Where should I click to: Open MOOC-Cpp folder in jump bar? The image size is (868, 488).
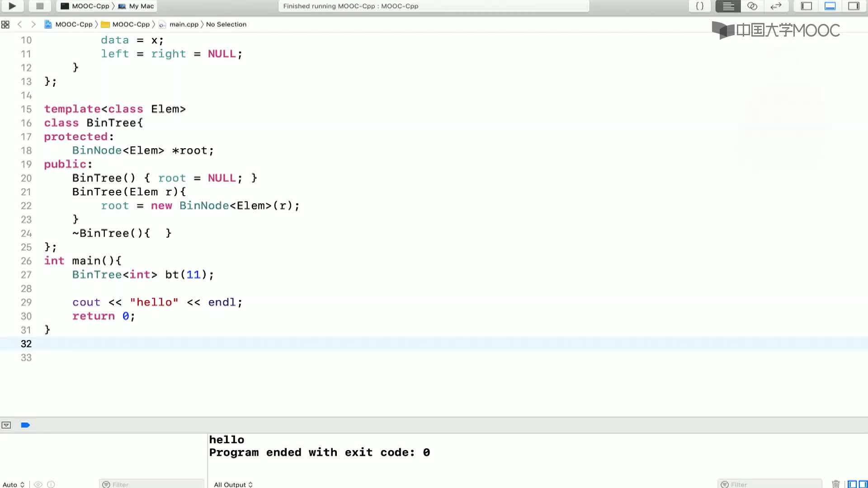pos(126,24)
